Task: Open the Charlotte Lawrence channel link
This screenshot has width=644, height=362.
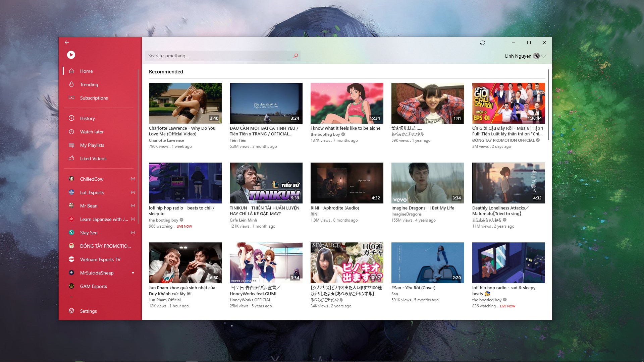Action: click(166, 140)
